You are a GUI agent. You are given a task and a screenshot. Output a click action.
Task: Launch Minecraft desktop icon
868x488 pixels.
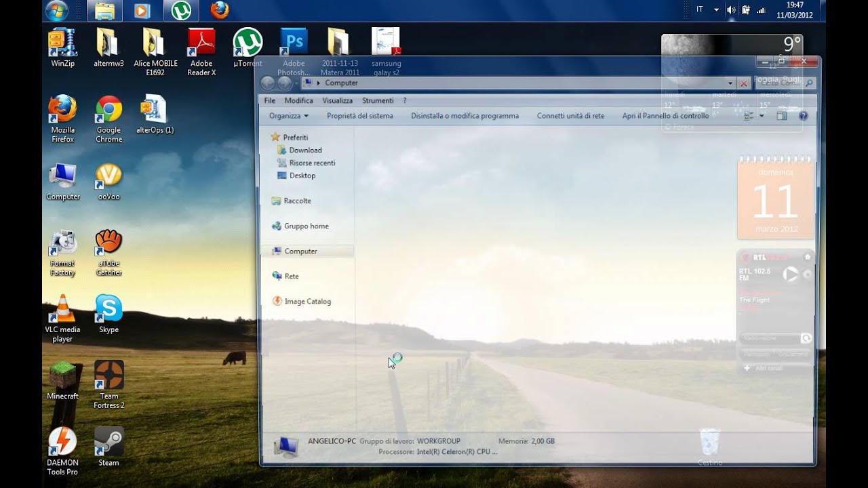[x=62, y=380]
